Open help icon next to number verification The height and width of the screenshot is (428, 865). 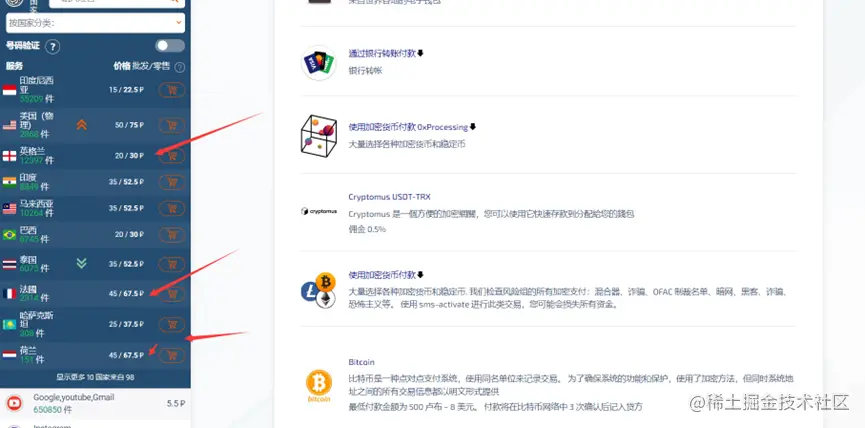[x=52, y=46]
